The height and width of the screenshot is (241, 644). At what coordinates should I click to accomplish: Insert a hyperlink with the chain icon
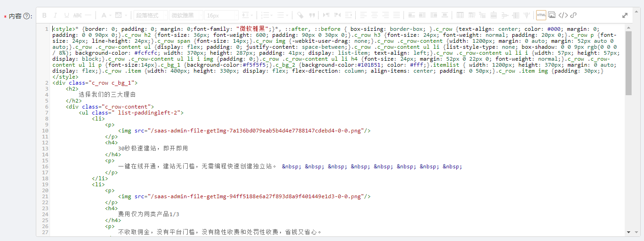pyautogui.click(x=573, y=15)
